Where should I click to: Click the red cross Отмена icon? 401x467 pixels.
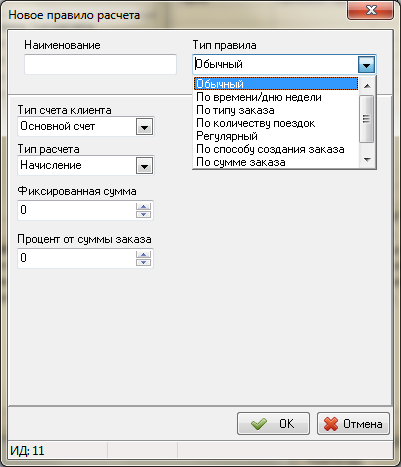331,424
